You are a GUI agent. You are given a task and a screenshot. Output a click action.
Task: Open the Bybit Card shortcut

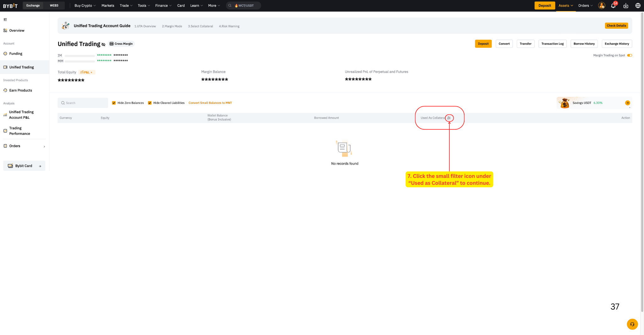pos(24,166)
